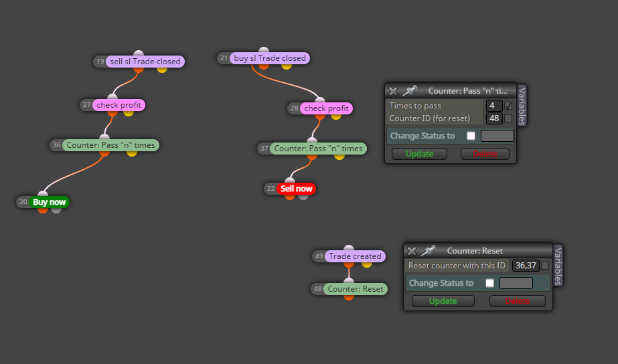Select Counter Pass n times node 36
The width and height of the screenshot is (618, 364).
pyautogui.click(x=110, y=145)
